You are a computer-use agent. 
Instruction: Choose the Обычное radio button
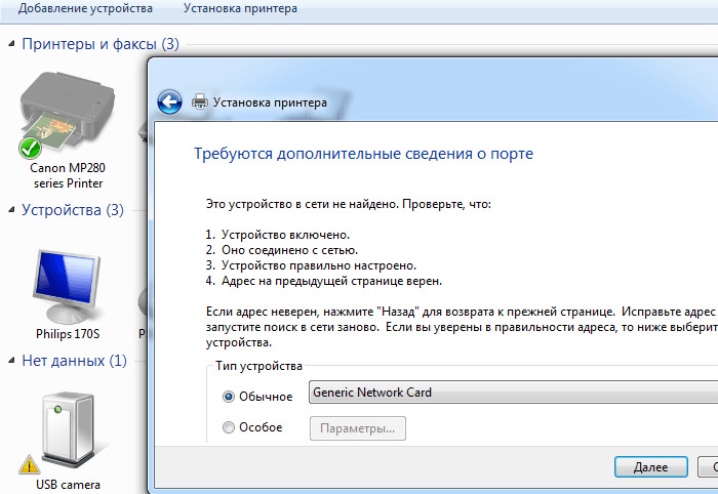228,396
